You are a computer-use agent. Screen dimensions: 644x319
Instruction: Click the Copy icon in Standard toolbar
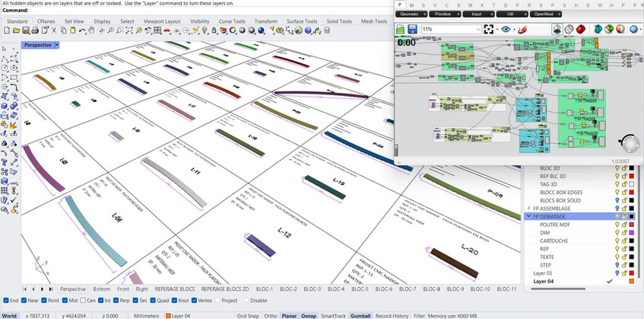(63, 30)
